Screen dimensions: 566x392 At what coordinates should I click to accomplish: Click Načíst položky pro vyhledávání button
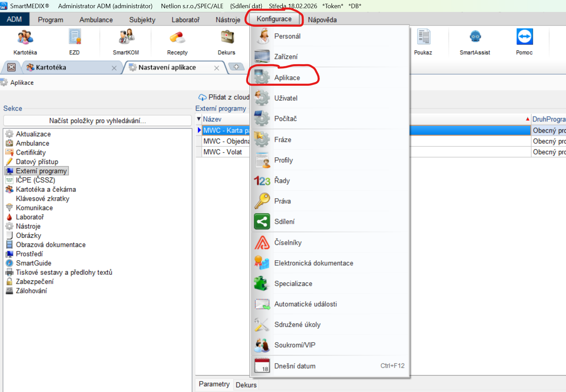pos(97,121)
